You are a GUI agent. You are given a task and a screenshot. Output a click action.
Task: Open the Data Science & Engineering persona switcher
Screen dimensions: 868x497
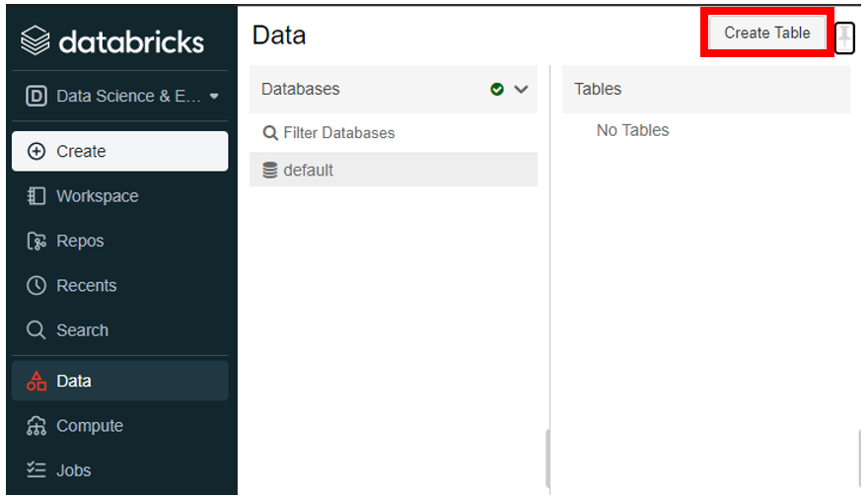tap(120, 97)
